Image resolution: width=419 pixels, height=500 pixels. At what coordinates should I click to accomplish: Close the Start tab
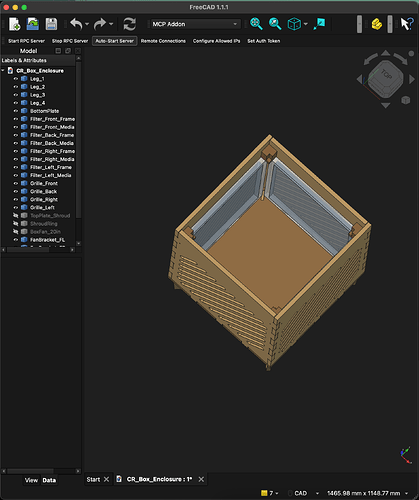[x=106, y=479]
